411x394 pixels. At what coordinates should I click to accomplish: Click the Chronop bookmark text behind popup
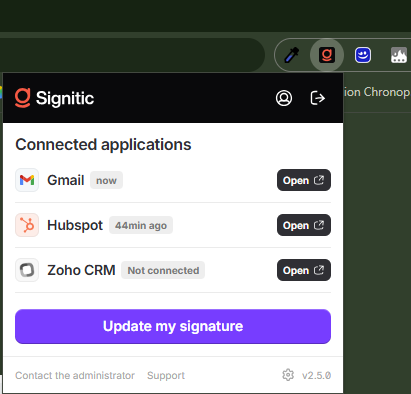[x=377, y=92]
